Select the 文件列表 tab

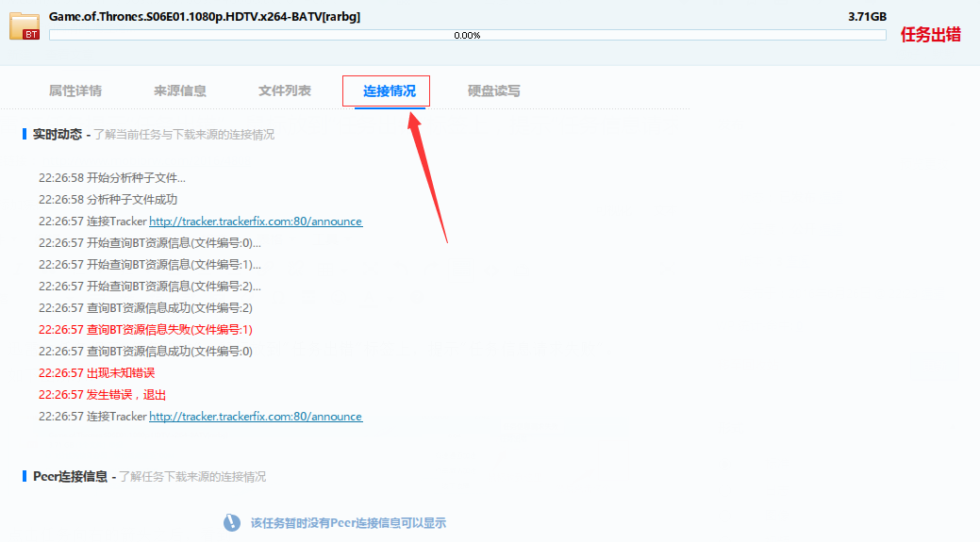(x=285, y=91)
